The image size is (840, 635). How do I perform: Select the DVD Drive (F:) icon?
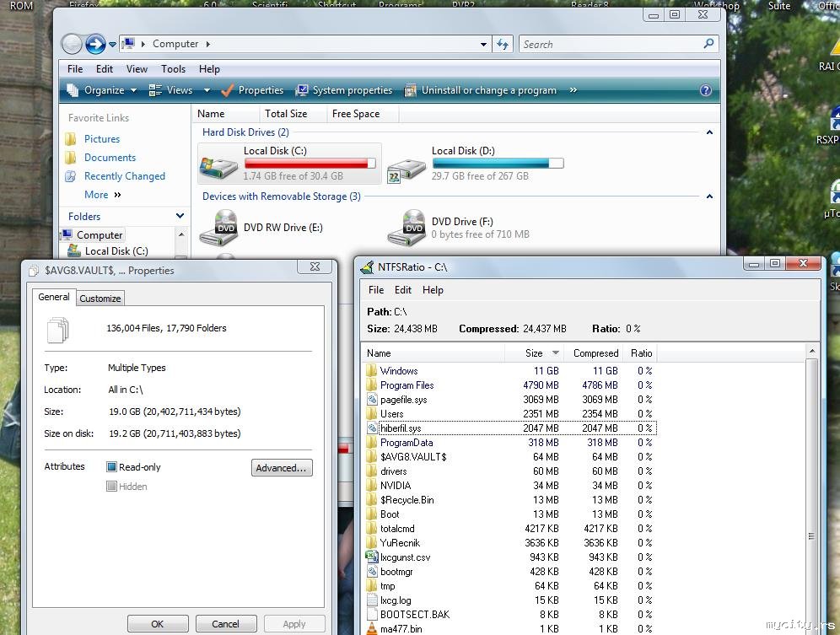pos(407,228)
